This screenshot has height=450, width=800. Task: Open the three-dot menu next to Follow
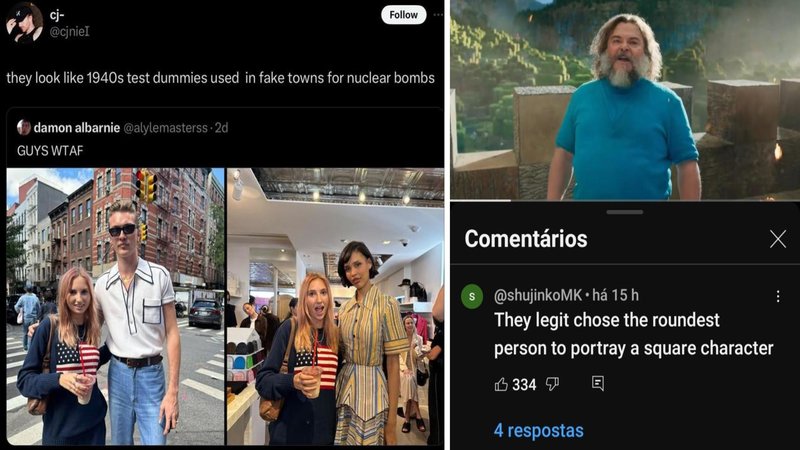click(438, 15)
